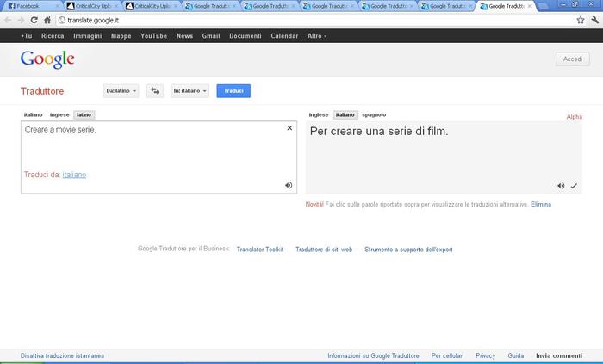Screen dimensions: 603x364
Task: Expand the 'In: italiano' target language dropdown
Action: [190, 91]
